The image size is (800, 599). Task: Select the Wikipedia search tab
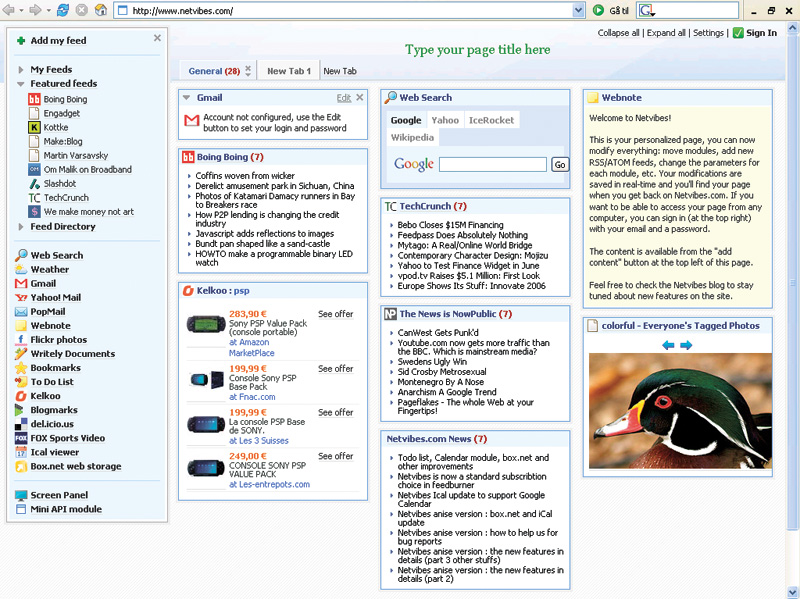pyautogui.click(x=412, y=137)
